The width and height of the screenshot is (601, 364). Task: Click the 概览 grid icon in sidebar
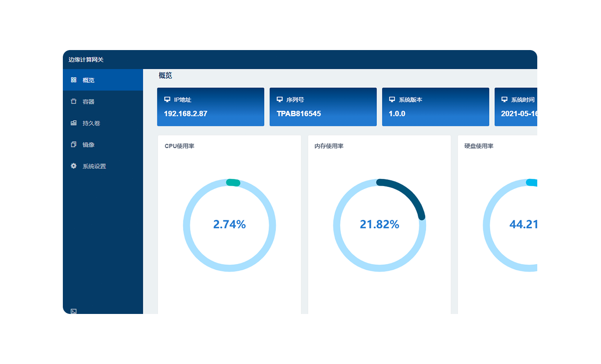74,80
